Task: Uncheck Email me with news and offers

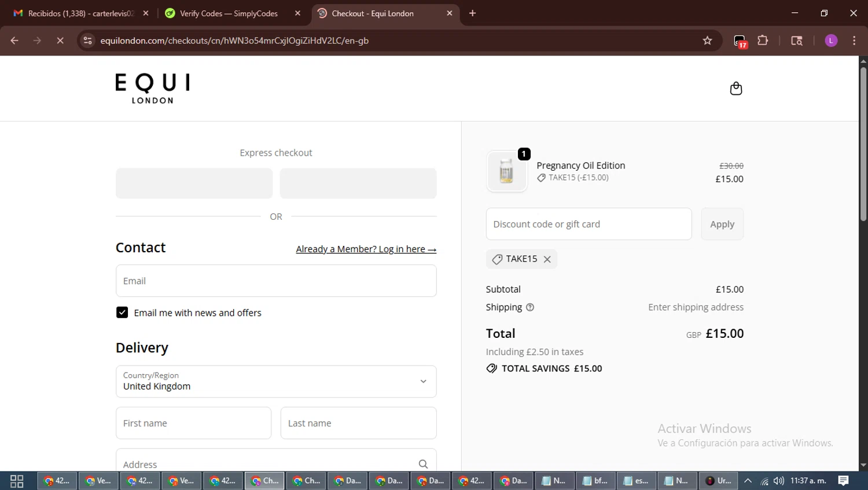Action: click(122, 312)
